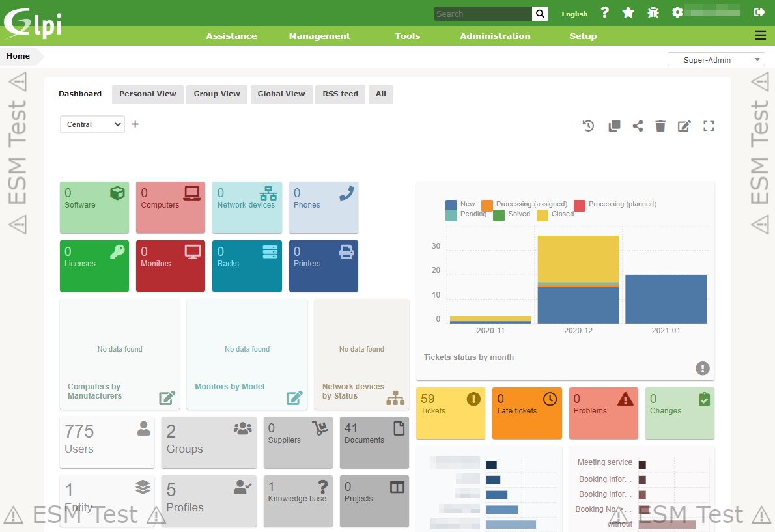Viewport: 775px width, 532px height.
Task: Click edit icon on Computers by Manufacturers
Action: (x=167, y=398)
